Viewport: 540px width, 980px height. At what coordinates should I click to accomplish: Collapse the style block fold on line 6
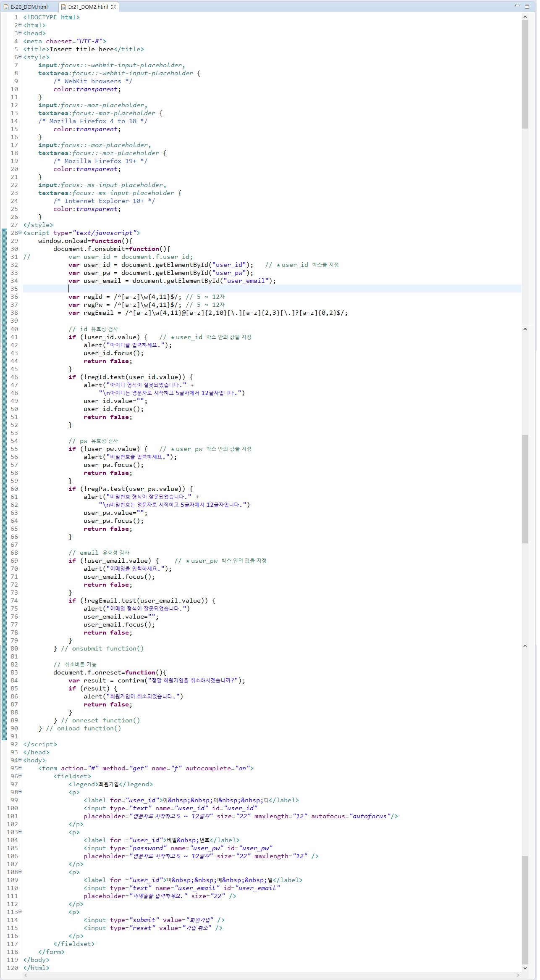[20, 57]
